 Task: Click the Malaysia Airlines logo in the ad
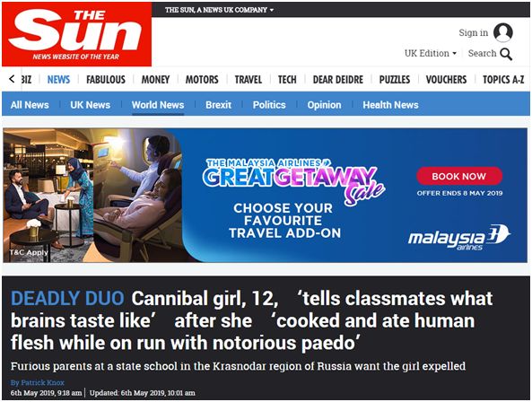click(459, 237)
